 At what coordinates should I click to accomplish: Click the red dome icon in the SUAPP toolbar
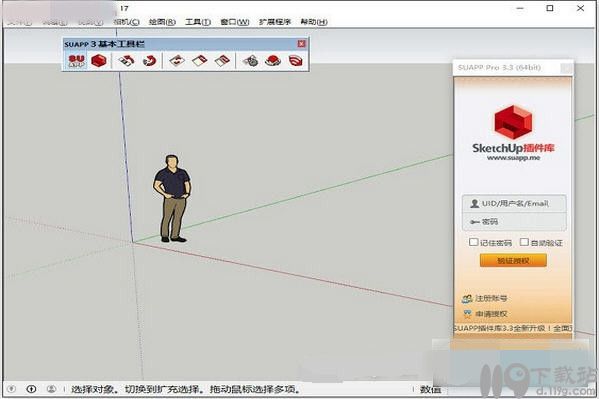pyautogui.click(x=273, y=61)
